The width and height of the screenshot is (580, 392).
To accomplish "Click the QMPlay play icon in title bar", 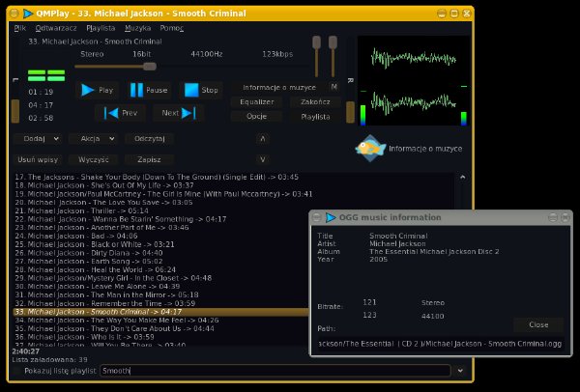I will coord(28,14).
